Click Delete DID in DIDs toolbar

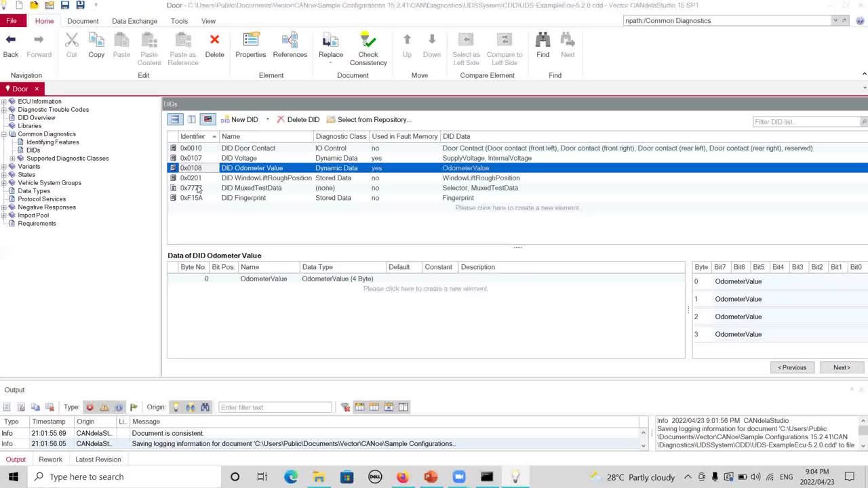click(x=298, y=119)
